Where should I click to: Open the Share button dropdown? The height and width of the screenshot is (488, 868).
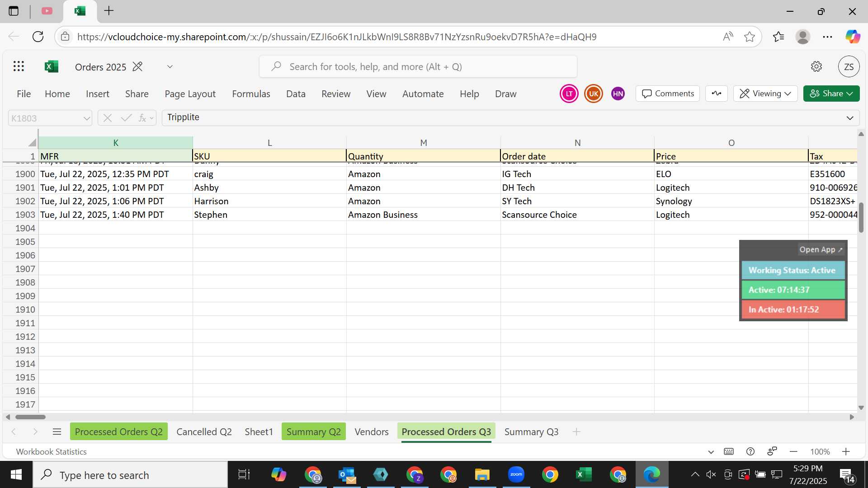click(x=831, y=94)
